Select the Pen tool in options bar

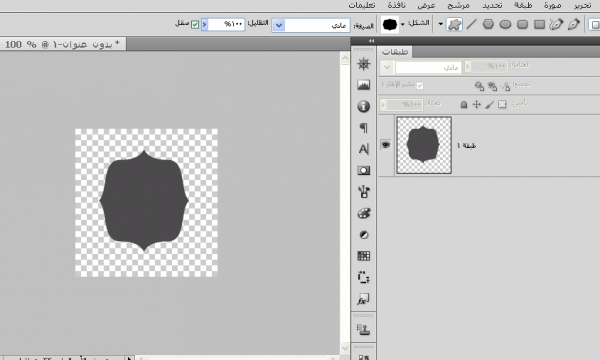click(x=573, y=24)
